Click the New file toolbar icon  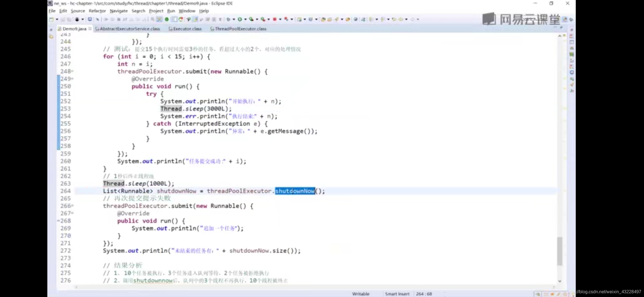pyautogui.click(x=51, y=19)
